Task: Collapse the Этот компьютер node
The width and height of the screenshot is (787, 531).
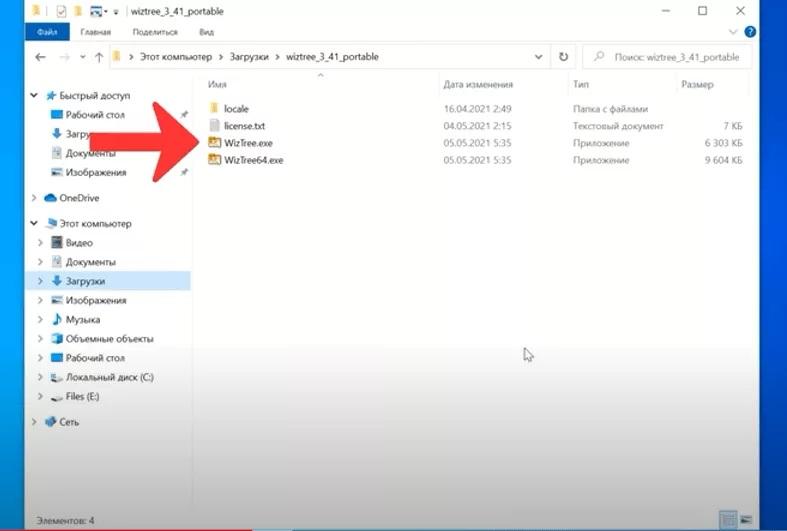Action: tap(34, 223)
